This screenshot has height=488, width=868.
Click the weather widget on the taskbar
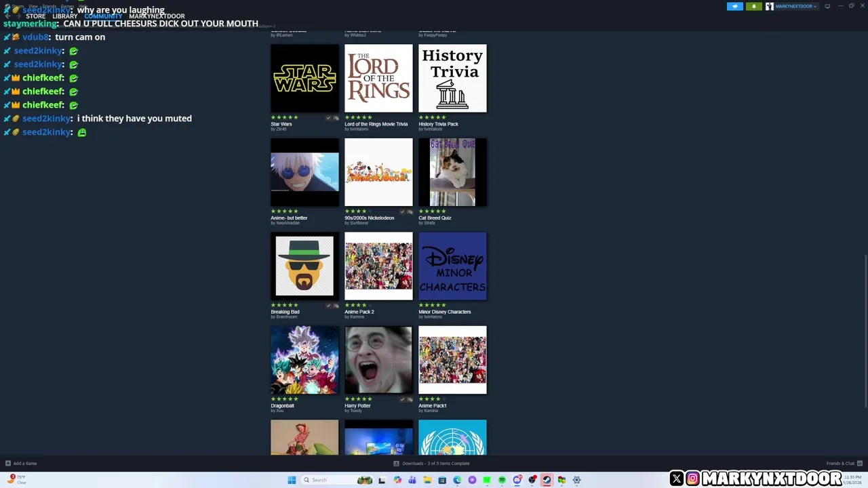tap(18, 479)
